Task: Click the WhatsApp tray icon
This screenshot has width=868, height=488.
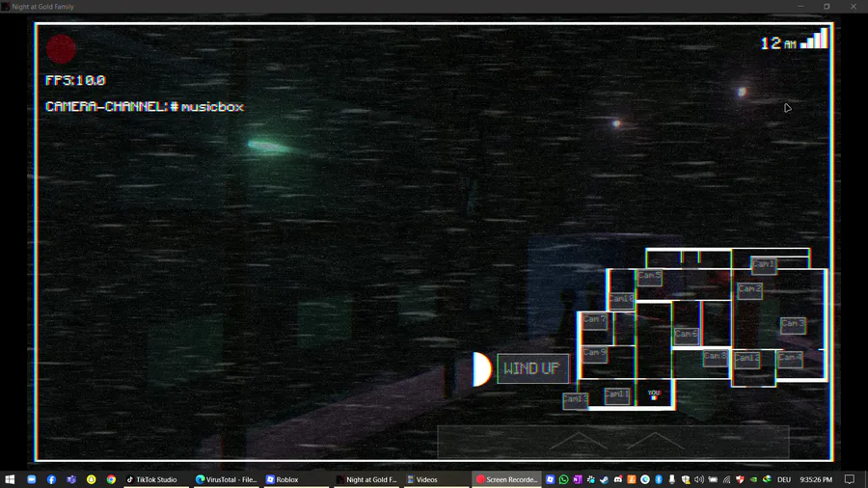Action: coord(563,479)
